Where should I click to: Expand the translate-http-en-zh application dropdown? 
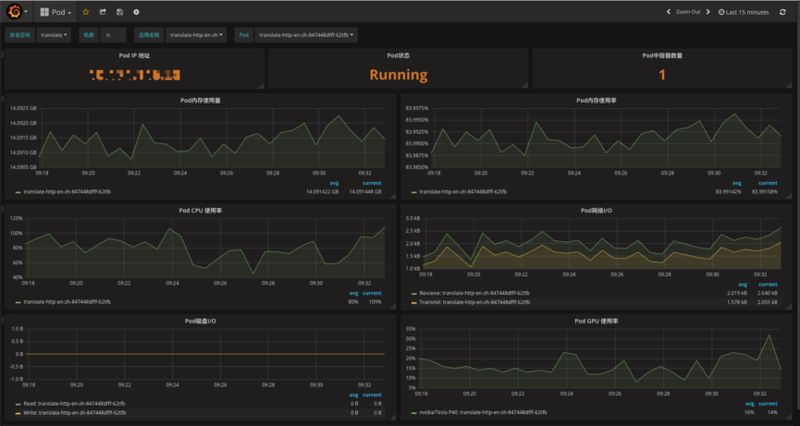click(196, 35)
